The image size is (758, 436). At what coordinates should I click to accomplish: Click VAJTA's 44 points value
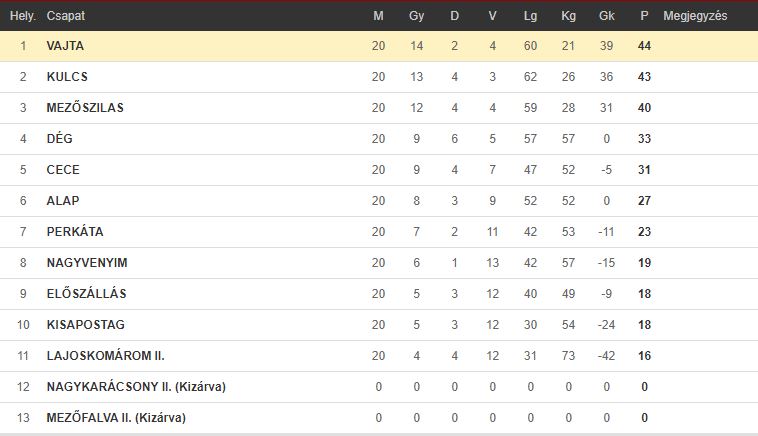point(644,46)
